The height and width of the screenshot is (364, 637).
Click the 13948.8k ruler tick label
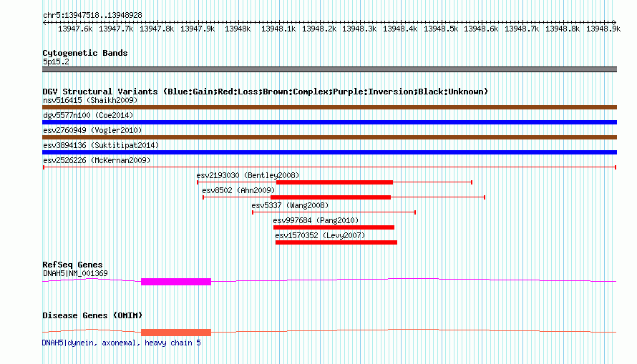(563, 29)
